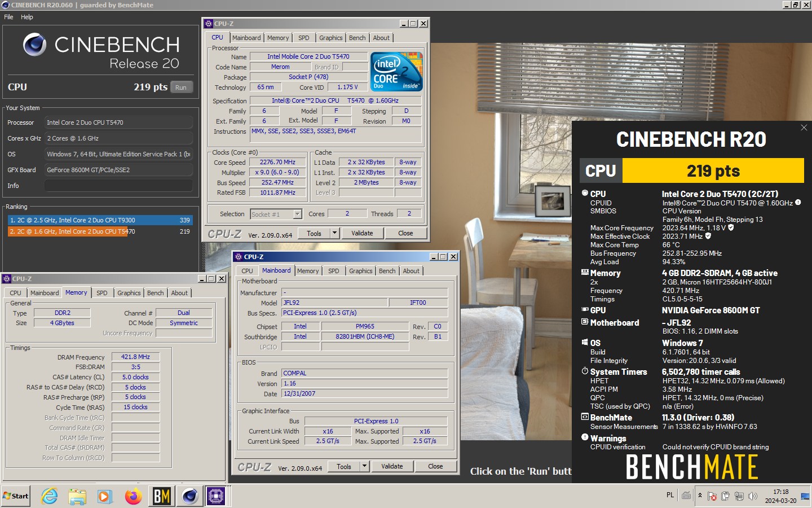Open the Help menu in Cinebench

[27, 17]
